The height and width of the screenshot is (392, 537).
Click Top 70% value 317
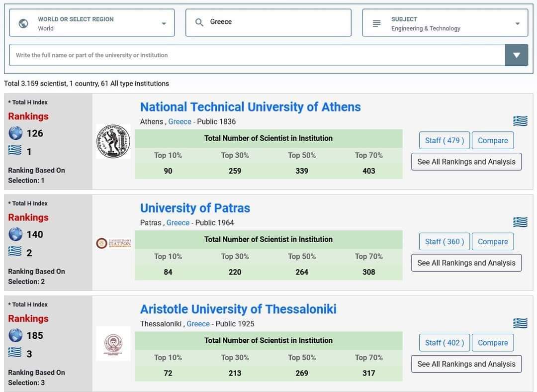pyautogui.click(x=369, y=373)
